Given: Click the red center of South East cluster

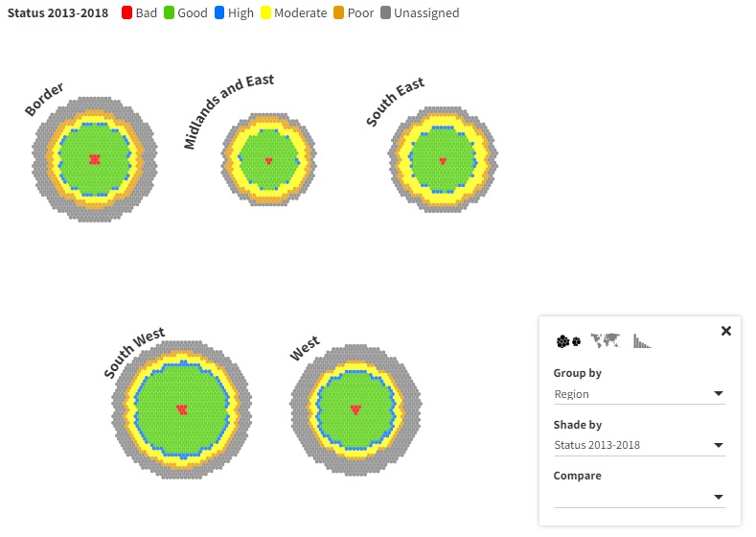Looking at the screenshot, I should coord(443,161).
